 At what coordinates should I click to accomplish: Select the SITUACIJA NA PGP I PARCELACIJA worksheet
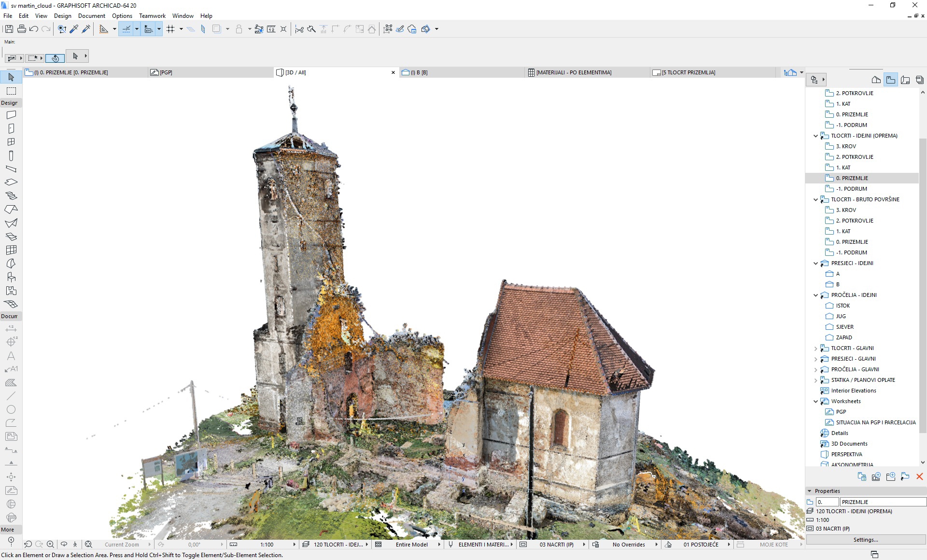point(876,422)
